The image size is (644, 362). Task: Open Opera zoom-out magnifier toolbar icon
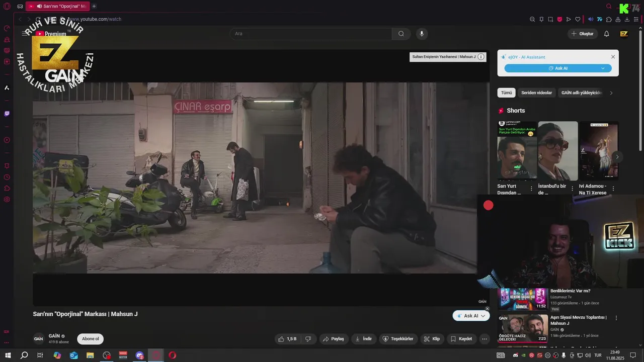pos(532,19)
